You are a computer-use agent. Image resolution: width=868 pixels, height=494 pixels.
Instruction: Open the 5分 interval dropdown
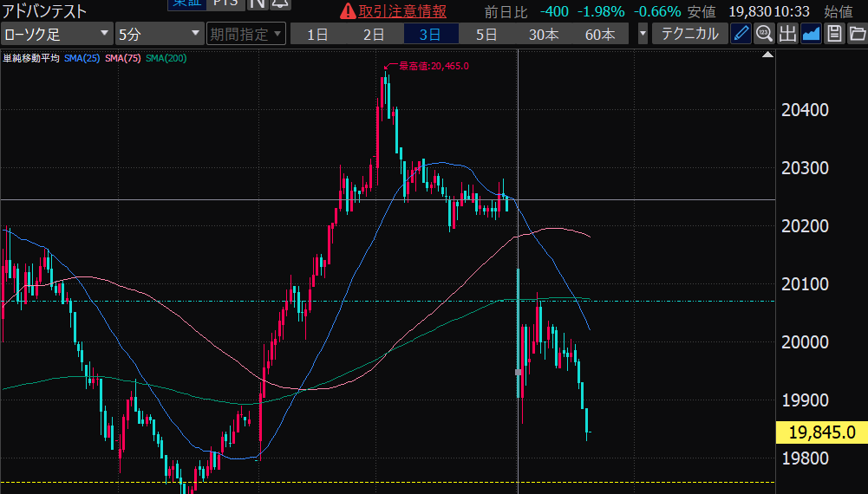[x=160, y=35]
